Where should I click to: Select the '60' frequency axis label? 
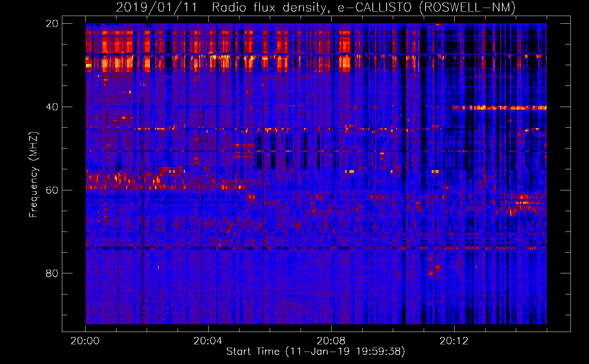tap(52, 190)
